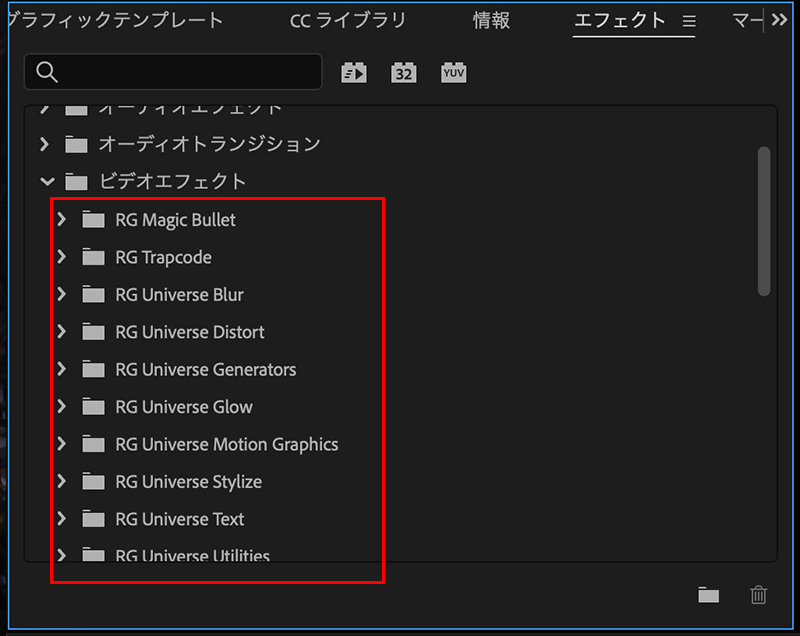Select RG Universe Stylize folder label
Screen dimensions: 800x636
[188, 482]
